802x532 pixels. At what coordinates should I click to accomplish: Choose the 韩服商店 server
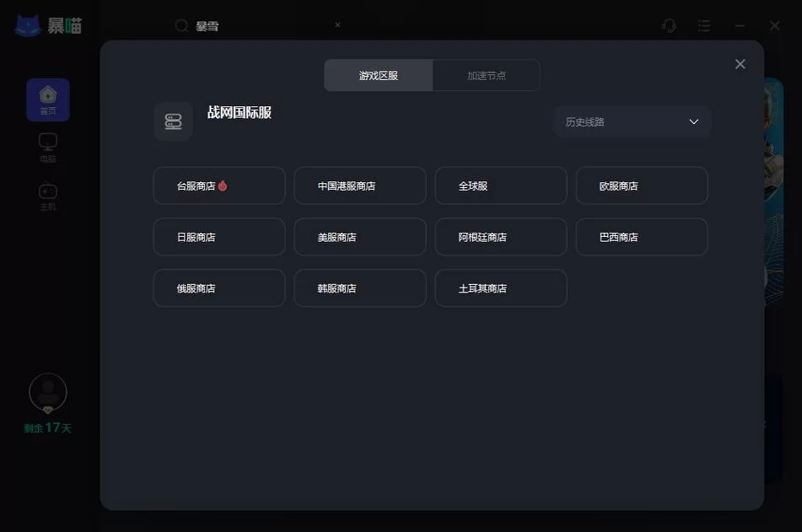click(x=360, y=288)
